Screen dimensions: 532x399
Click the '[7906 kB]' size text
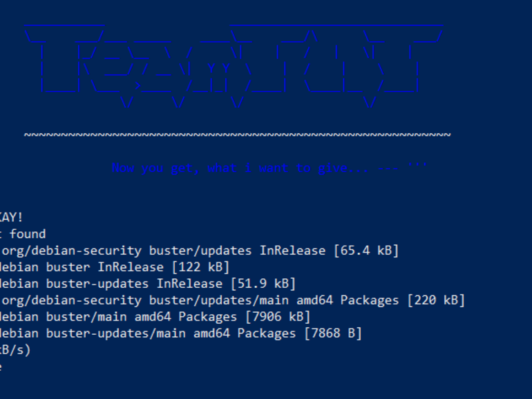(278, 317)
